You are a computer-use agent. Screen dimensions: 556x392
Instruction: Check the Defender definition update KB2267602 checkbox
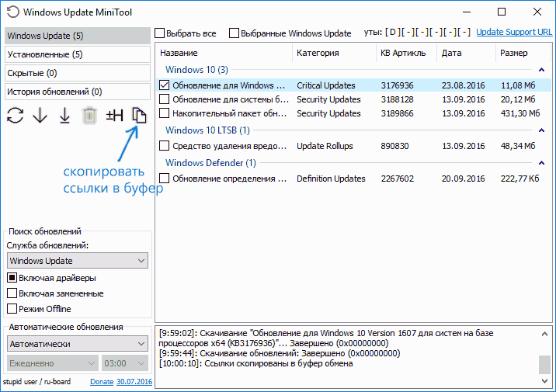pos(164,179)
